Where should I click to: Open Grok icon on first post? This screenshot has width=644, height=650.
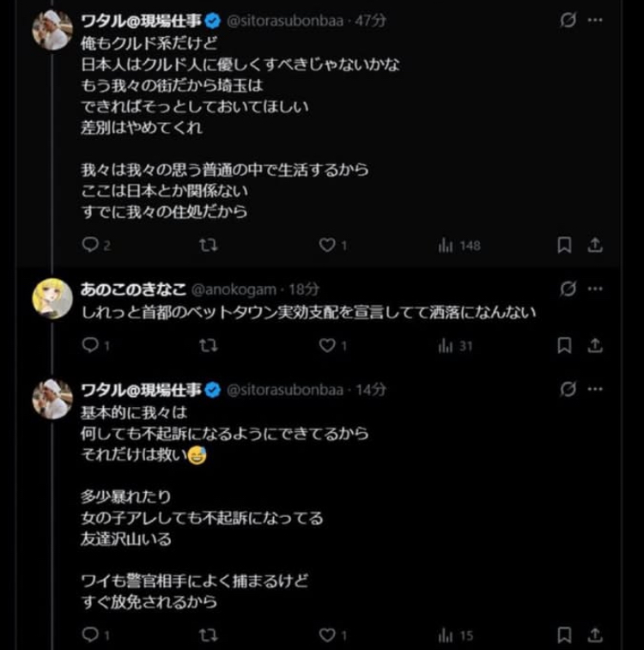point(568,21)
